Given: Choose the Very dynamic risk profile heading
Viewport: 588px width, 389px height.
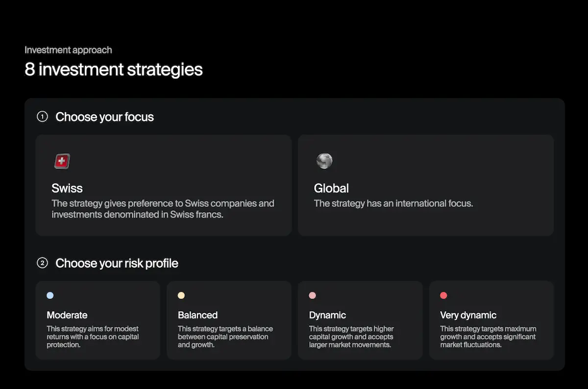Looking at the screenshot, I should [x=468, y=315].
